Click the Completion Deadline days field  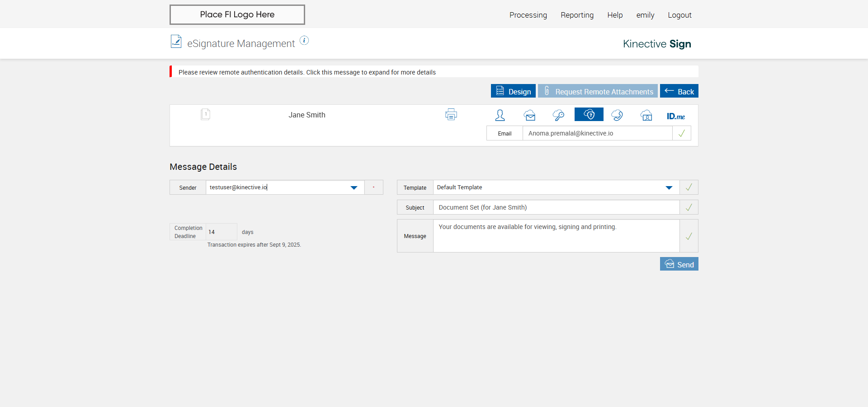(x=221, y=232)
